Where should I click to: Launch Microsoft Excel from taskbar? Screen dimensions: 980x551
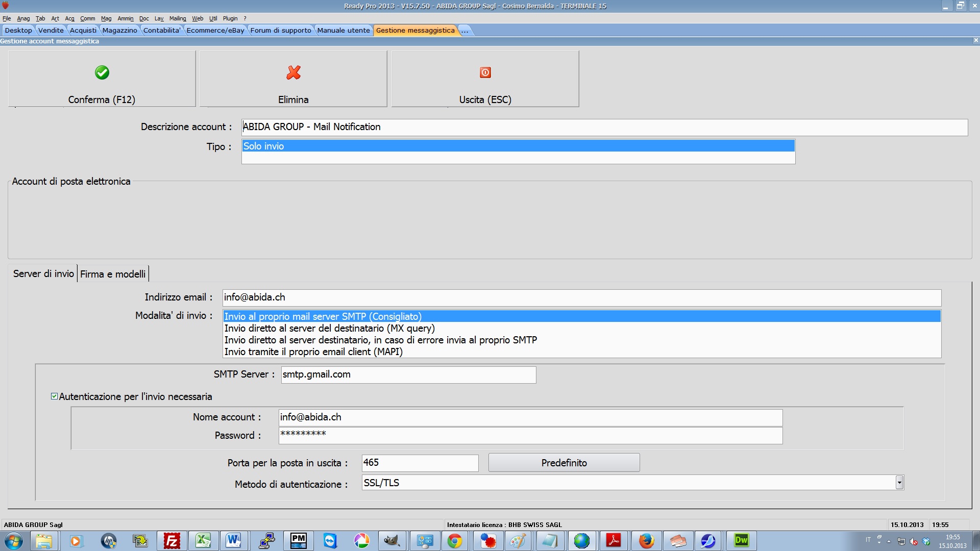(x=203, y=541)
